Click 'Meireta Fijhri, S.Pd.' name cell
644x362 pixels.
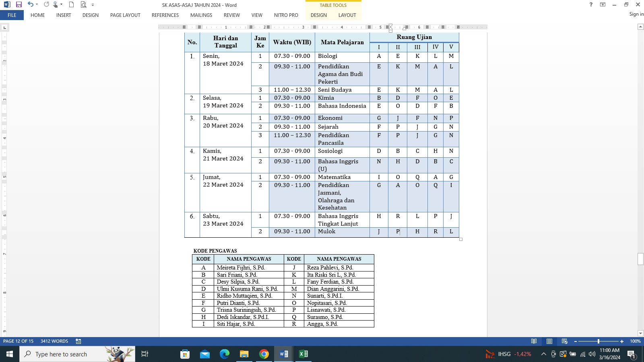(x=249, y=267)
